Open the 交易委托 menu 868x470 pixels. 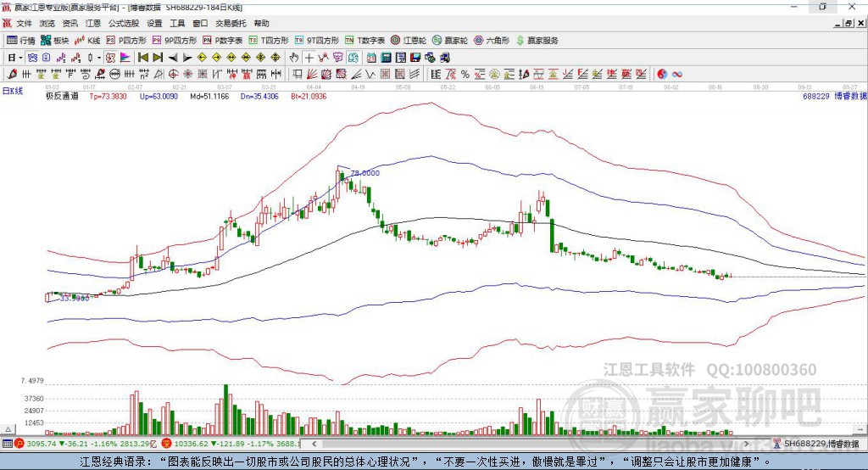click(x=231, y=23)
